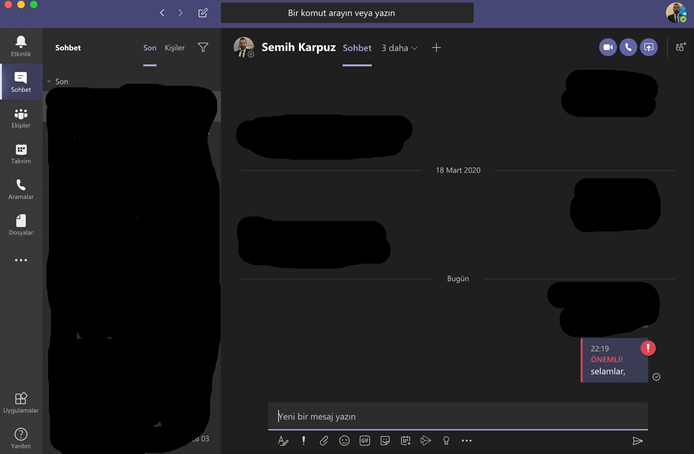694x454 pixels.
Task: Show more messaging extensions ellipsis
Action: [x=467, y=441]
